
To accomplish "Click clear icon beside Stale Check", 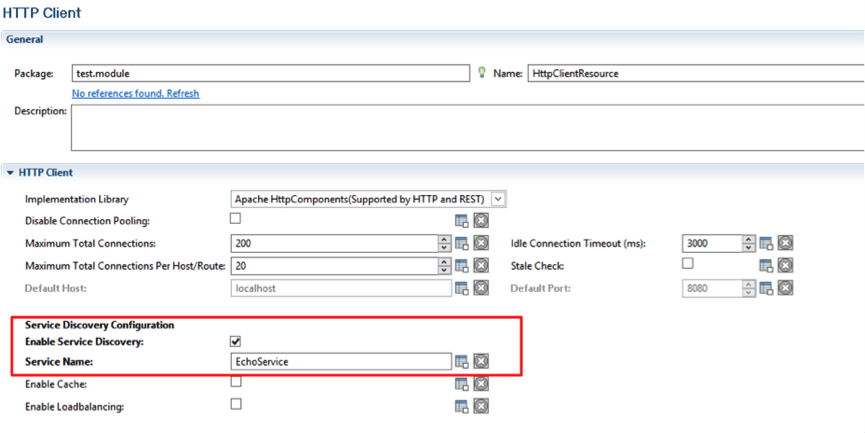I will point(786,266).
